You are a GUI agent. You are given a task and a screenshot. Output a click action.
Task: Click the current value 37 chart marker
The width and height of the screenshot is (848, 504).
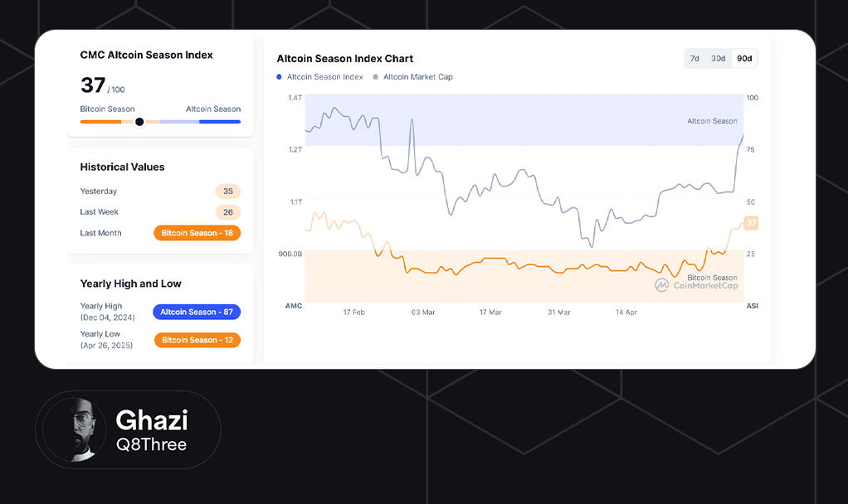click(751, 223)
